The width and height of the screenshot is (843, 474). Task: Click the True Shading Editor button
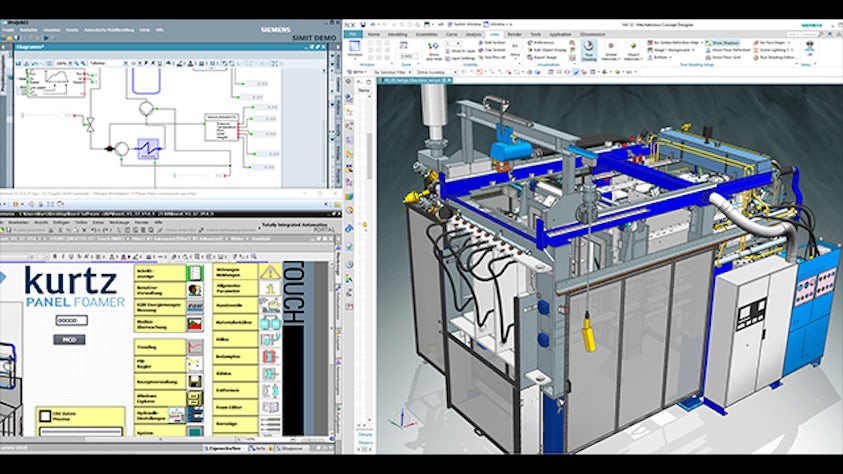click(x=774, y=57)
